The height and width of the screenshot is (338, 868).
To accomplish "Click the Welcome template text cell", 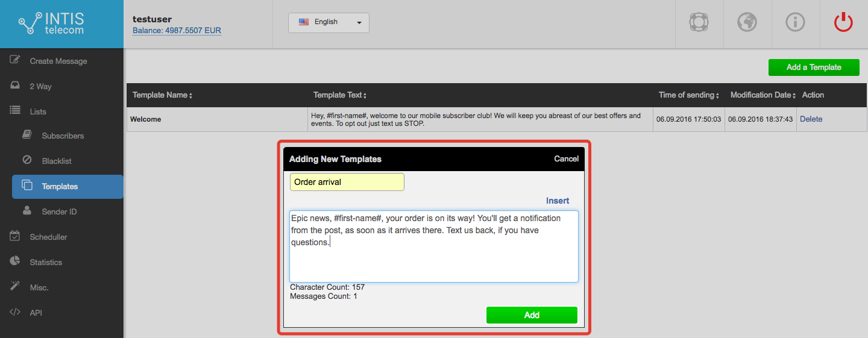I will coord(480,119).
